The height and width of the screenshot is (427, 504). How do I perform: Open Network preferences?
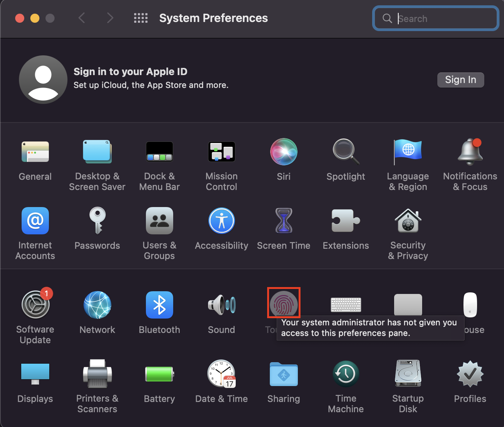click(x=97, y=305)
